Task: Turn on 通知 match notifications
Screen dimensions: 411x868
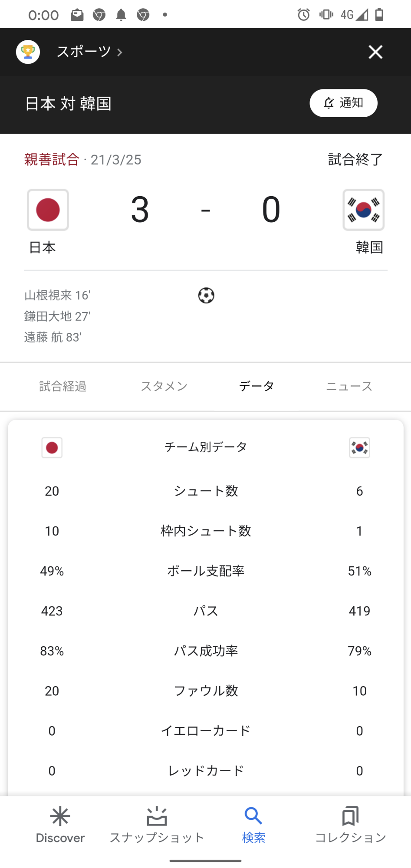Action: 343,103
